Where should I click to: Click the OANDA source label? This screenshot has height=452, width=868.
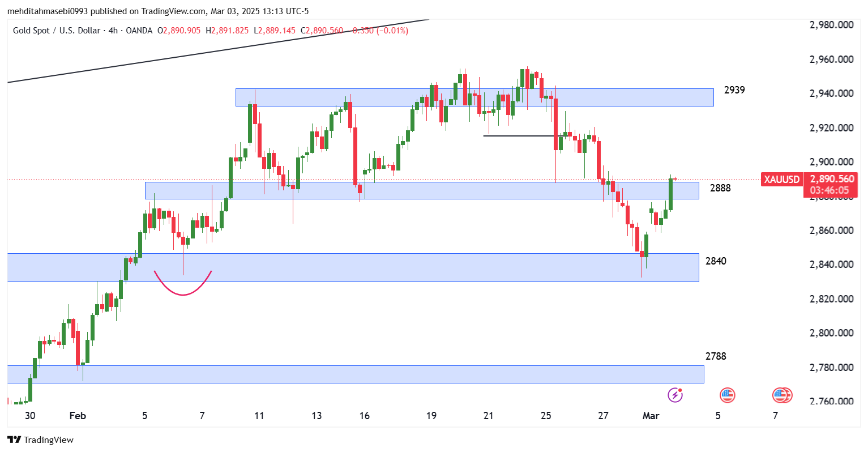click(x=139, y=31)
